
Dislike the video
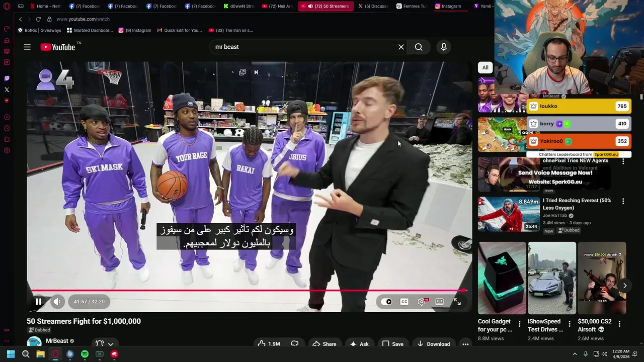click(295, 344)
